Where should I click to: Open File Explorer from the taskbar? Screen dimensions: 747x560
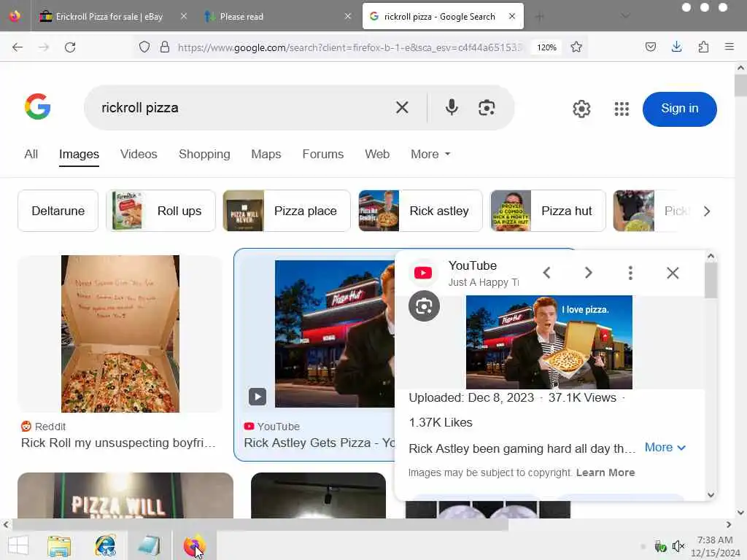point(59,545)
